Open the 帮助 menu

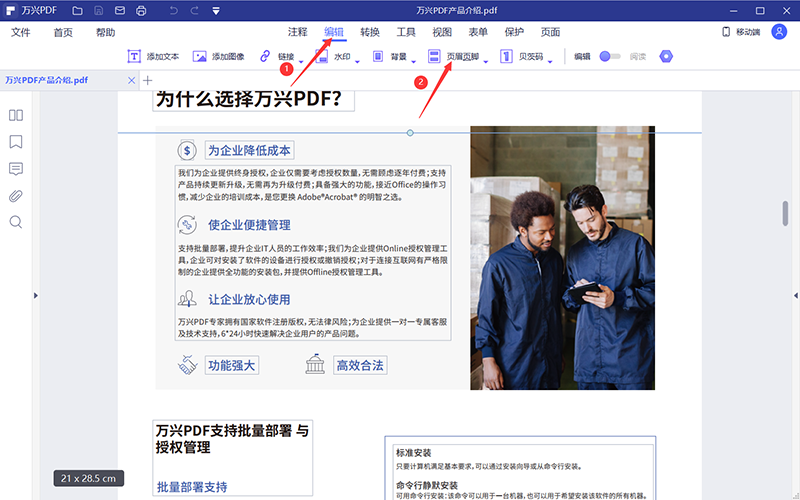[105, 32]
